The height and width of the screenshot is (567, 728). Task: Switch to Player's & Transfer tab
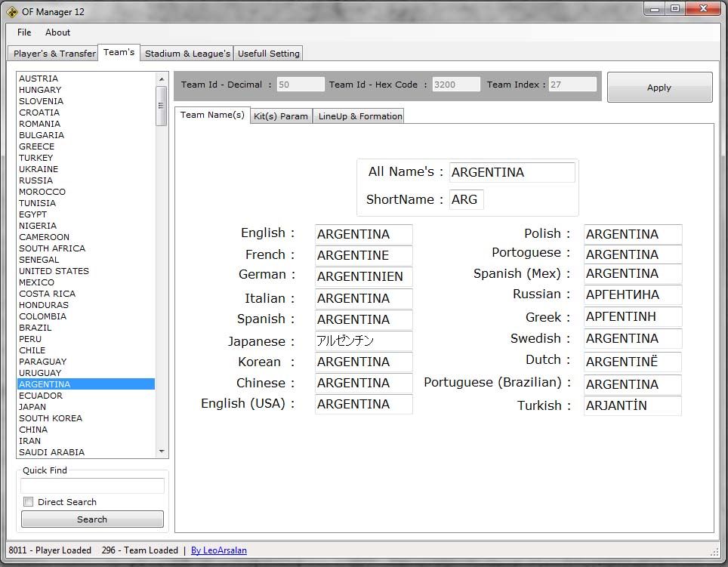tap(54, 54)
